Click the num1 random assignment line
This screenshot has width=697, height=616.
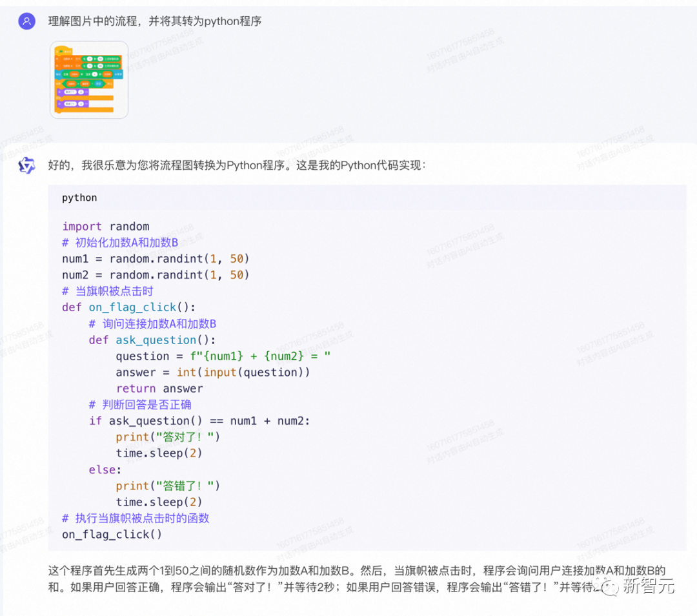point(154,258)
